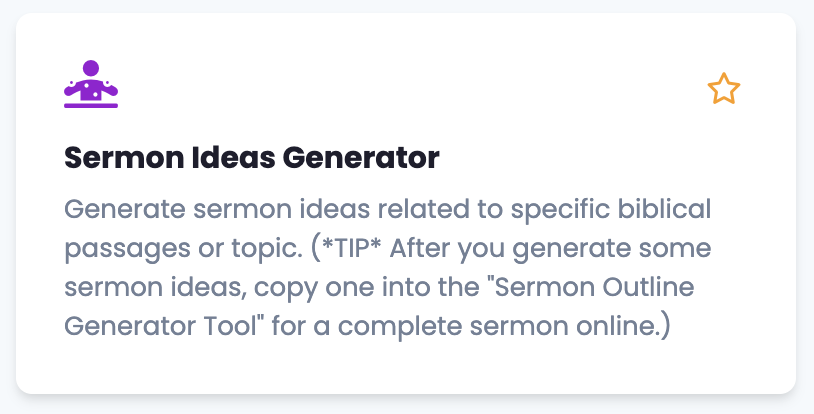Favorite the Sermon Ideas Generator with the star
This screenshot has height=414, width=814.
pyautogui.click(x=723, y=89)
